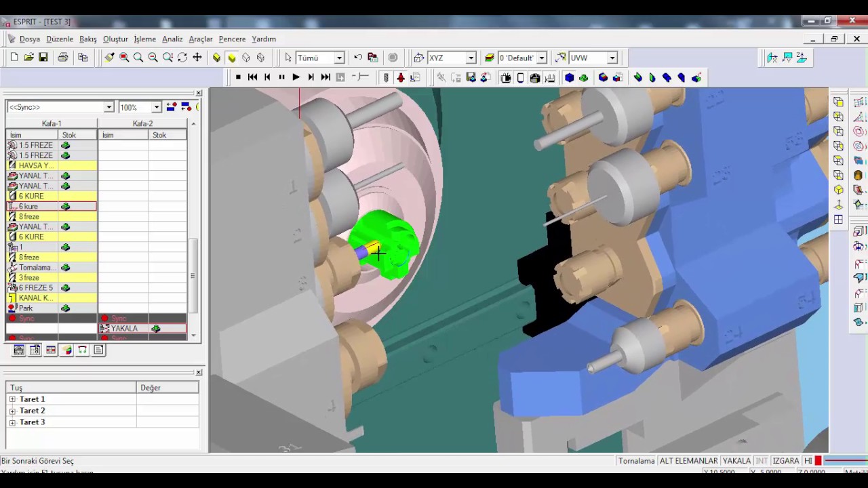Open a file with the folder icon
868x488 pixels.
pos(28,58)
